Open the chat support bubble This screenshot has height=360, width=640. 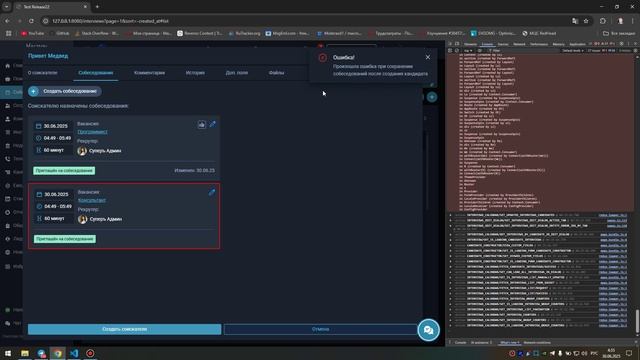429,330
